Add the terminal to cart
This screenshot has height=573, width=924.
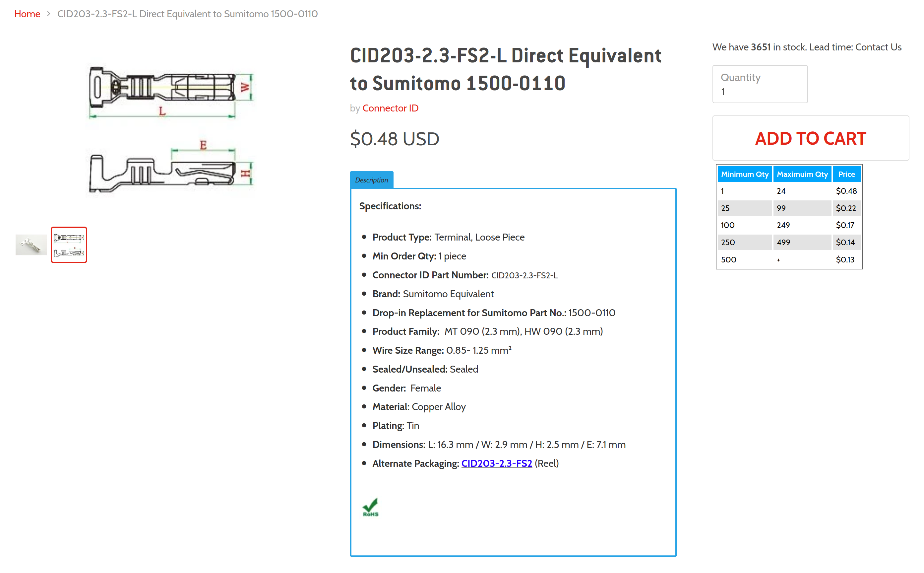pos(810,138)
